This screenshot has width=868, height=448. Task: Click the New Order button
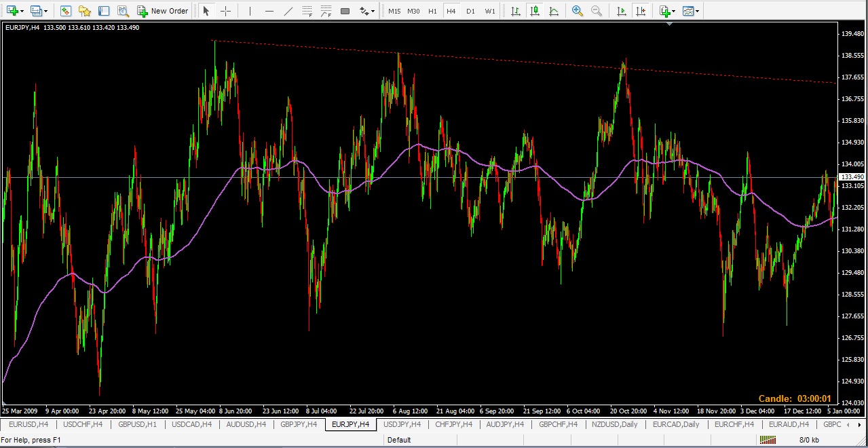(x=163, y=11)
